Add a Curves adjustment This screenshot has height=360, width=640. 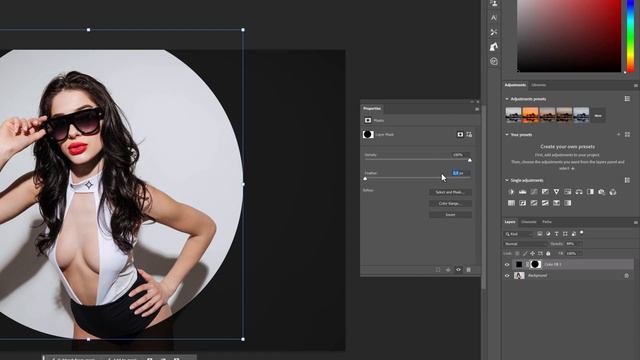pos(534,192)
